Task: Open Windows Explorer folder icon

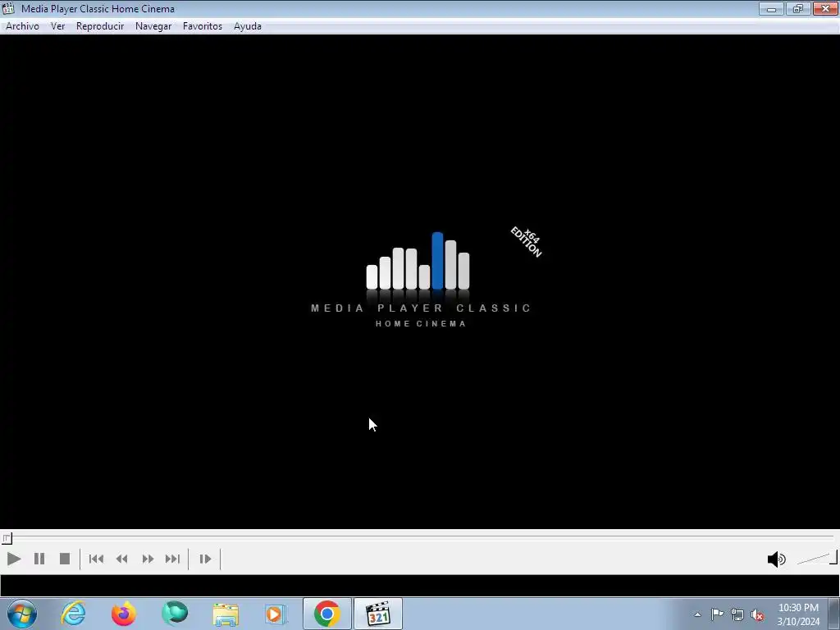Action: pyautogui.click(x=226, y=614)
